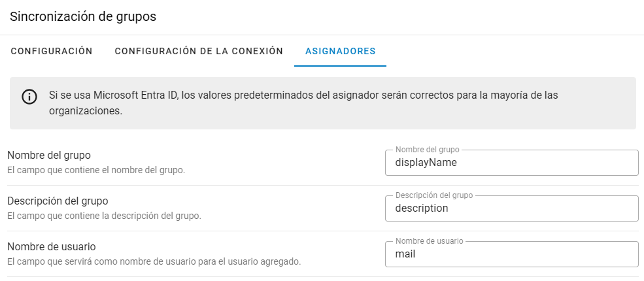Click helper text about the group description field

pyautogui.click(x=104, y=216)
